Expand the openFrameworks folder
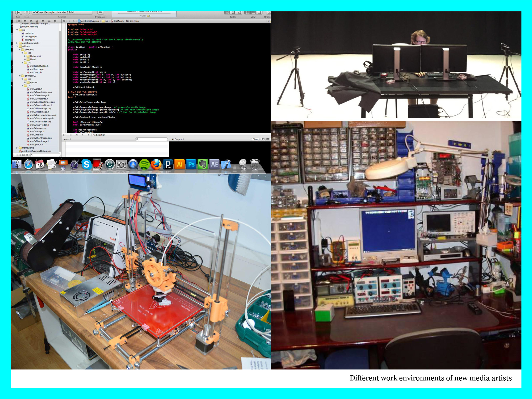Screen dimensions: 532x399 coord(17,43)
